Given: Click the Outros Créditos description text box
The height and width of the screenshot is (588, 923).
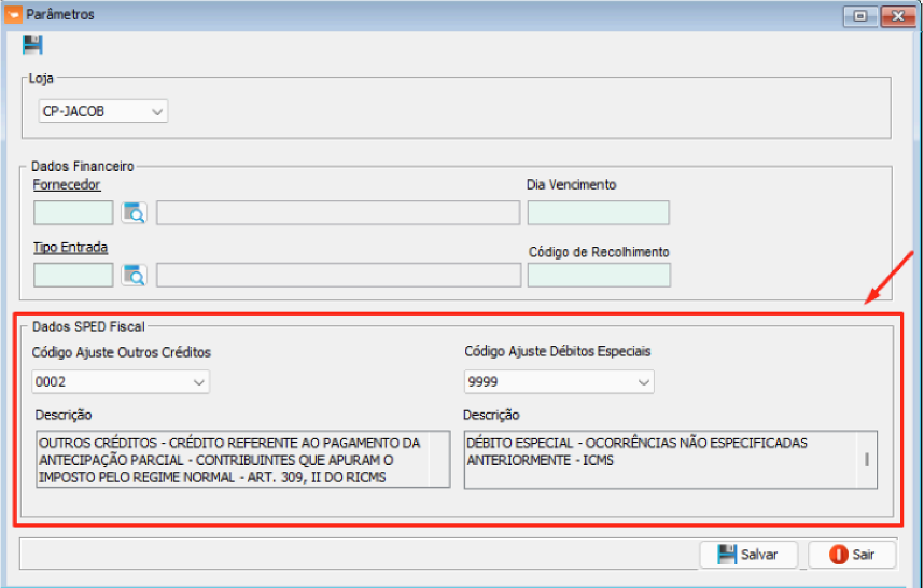Looking at the screenshot, I should click(243, 459).
